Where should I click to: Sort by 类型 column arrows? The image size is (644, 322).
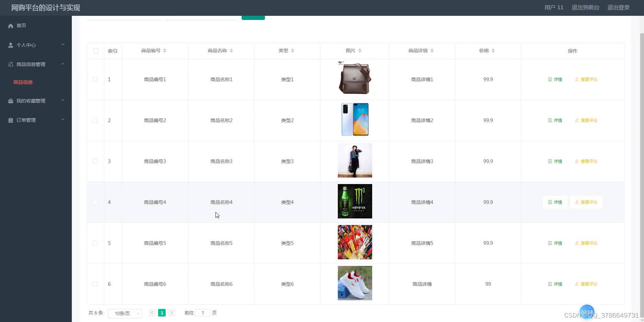pyautogui.click(x=292, y=51)
